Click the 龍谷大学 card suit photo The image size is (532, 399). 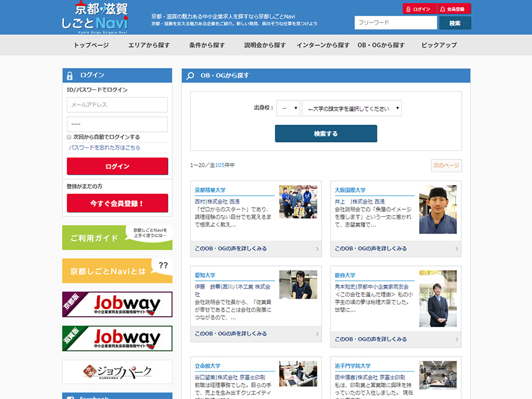pyautogui.click(x=437, y=299)
